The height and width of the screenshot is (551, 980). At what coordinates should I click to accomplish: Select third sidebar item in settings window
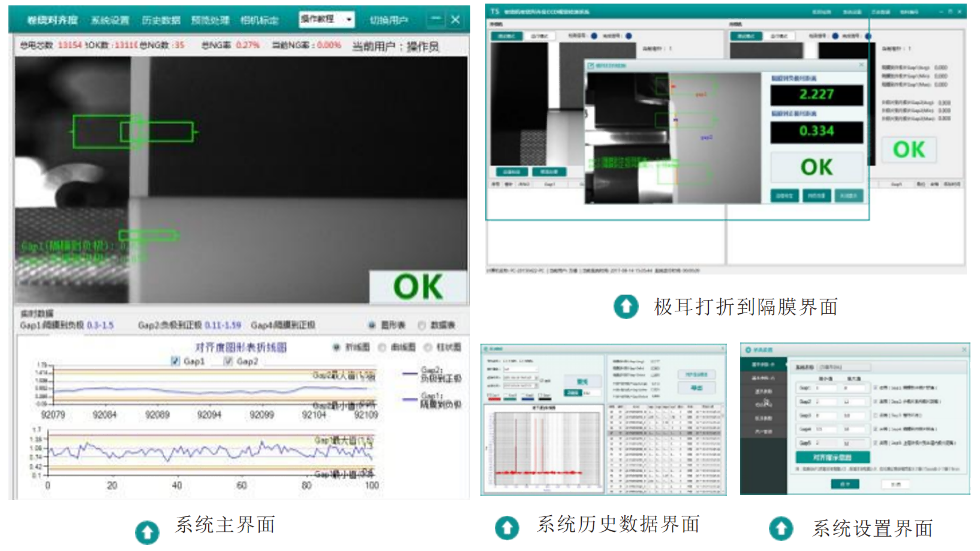pyautogui.click(x=763, y=391)
